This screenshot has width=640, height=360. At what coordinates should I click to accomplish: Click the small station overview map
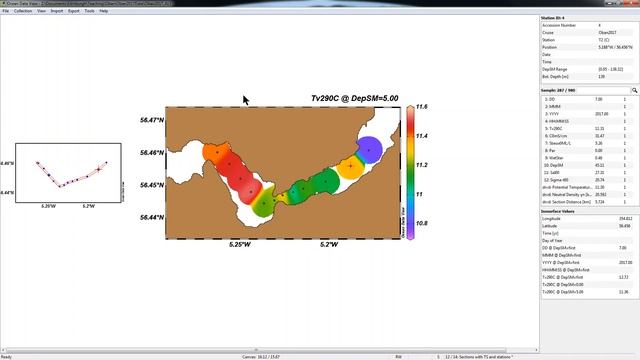[68, 173]
